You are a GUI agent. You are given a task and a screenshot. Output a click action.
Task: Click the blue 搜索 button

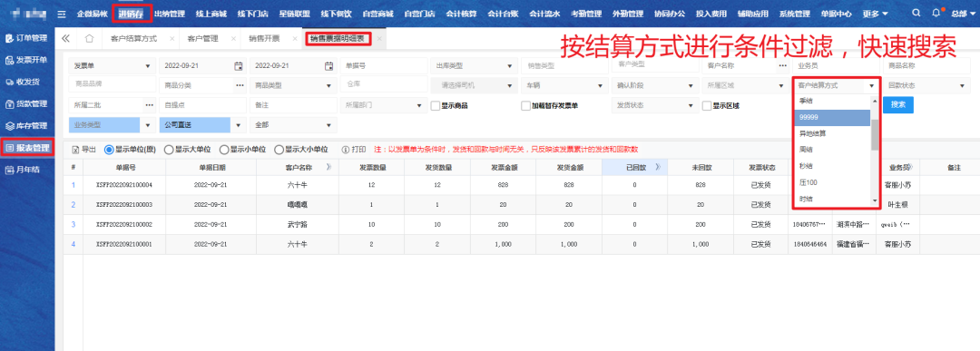click(x=898, y=105)
